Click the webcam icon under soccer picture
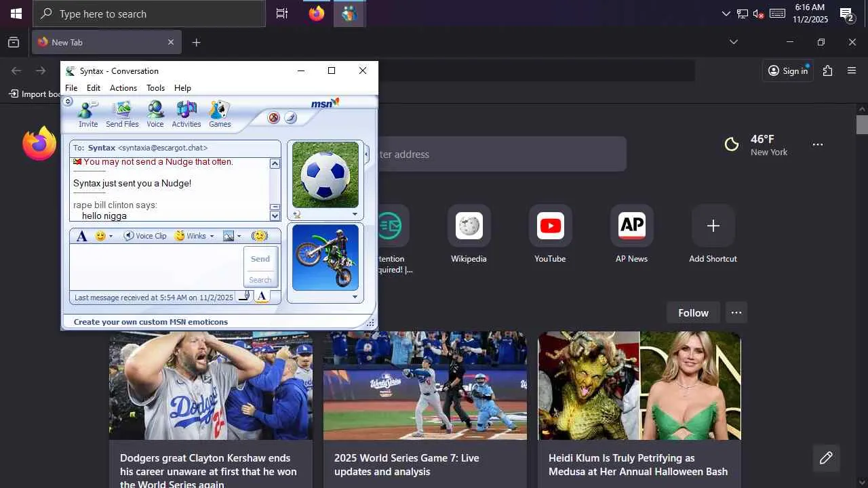The image size is (868, 488). point(296,214)
